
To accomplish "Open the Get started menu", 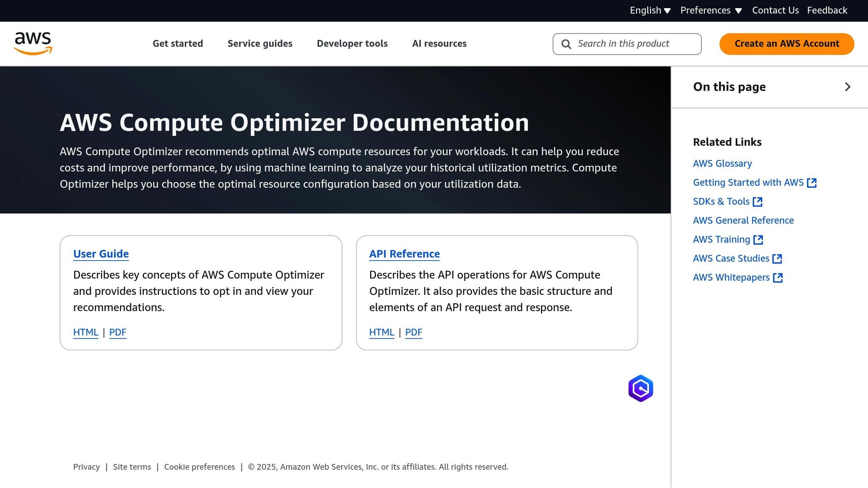I will click(178, 44).
